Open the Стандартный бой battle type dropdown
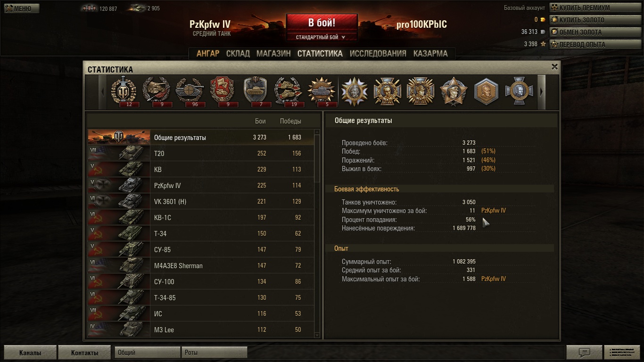 (322, 37)
